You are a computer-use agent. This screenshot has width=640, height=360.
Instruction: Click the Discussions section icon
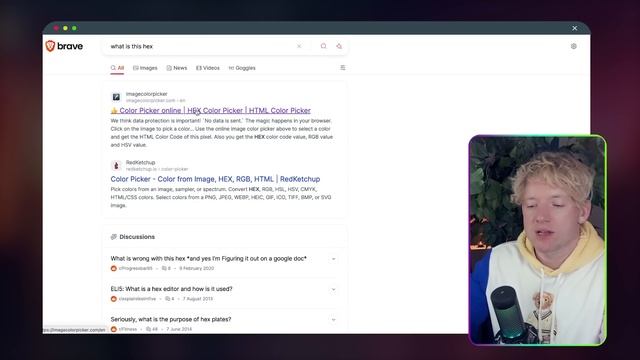click(113, 237)
